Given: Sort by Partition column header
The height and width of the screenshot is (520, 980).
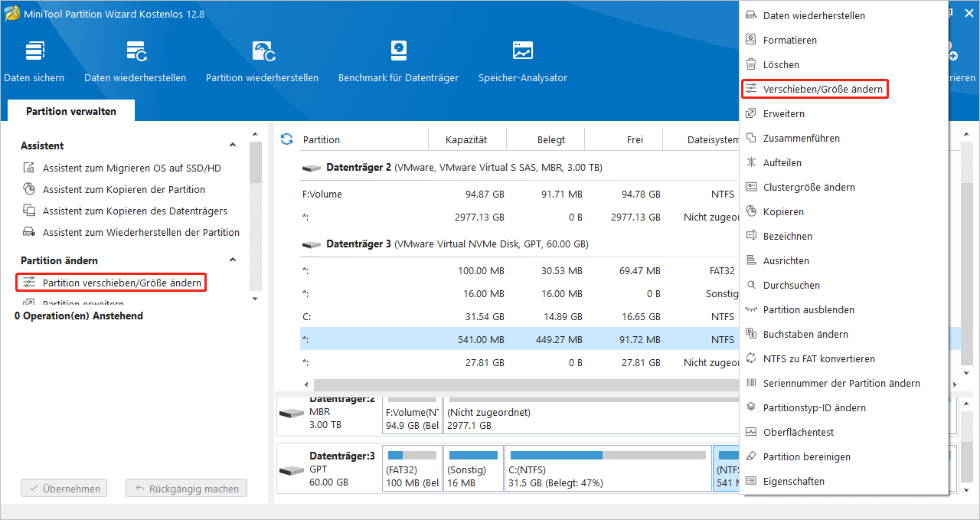Looking at the screenshot, I should [x=363, y=139].
